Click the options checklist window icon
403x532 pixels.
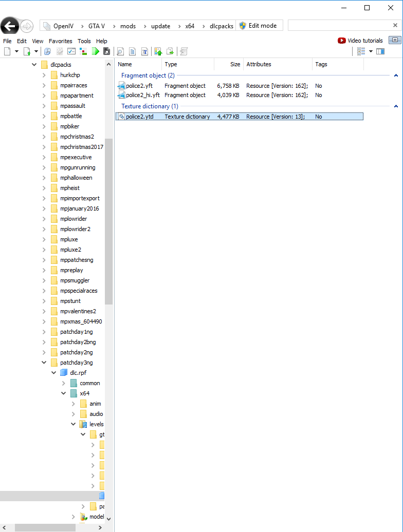click(71, 51)
